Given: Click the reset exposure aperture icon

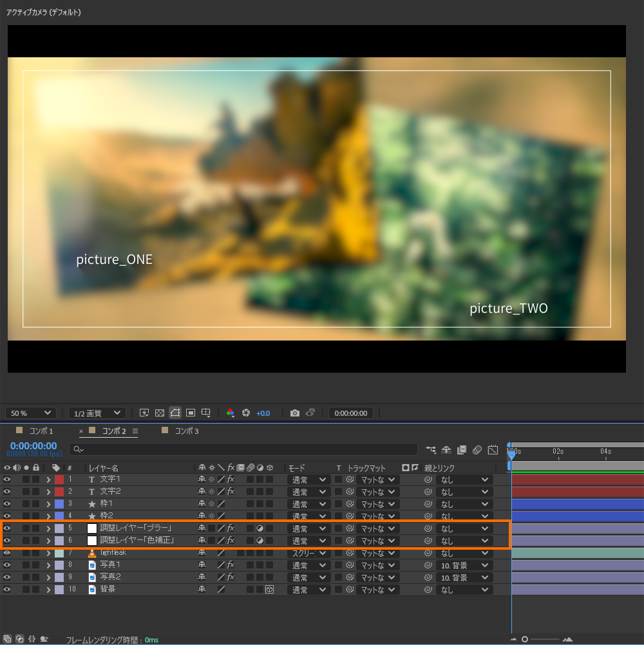Looking at the screenshot, I should (x=245, y=413).
